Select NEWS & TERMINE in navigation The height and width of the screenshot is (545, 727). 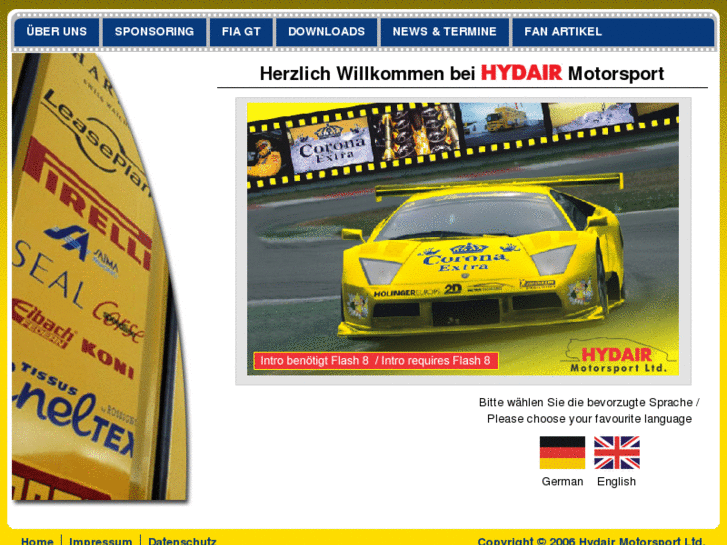(445, 32)
